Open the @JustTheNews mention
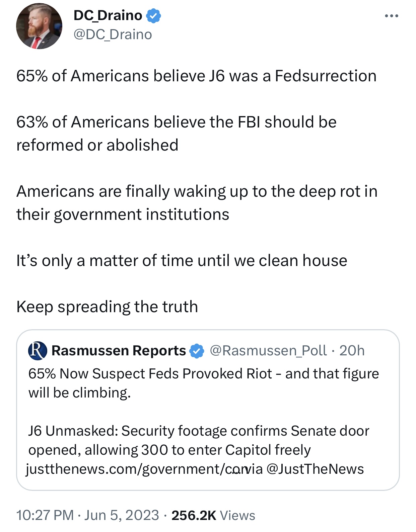This screenshot has width=416, height=532. (x=315, y=469)
